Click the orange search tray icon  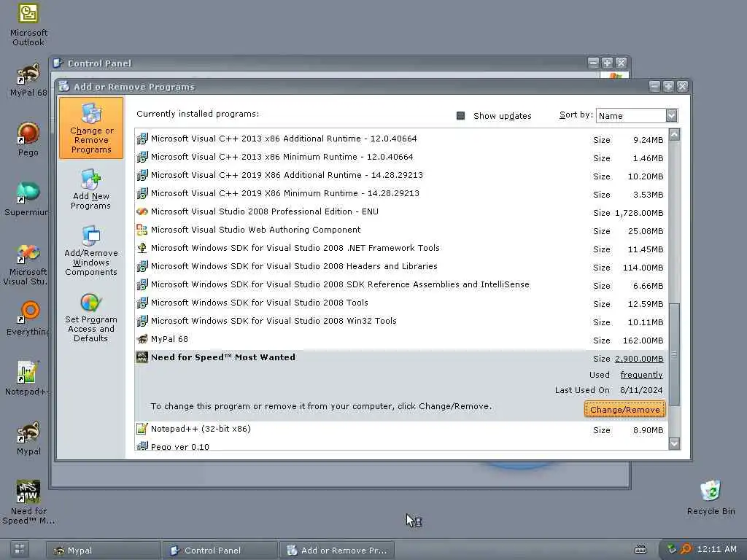point(686,549)
